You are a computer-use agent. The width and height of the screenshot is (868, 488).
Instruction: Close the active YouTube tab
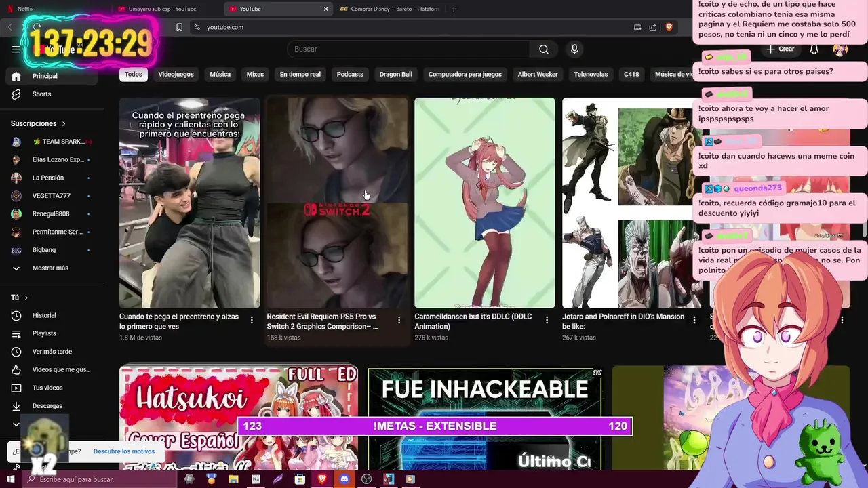(325, 9)
